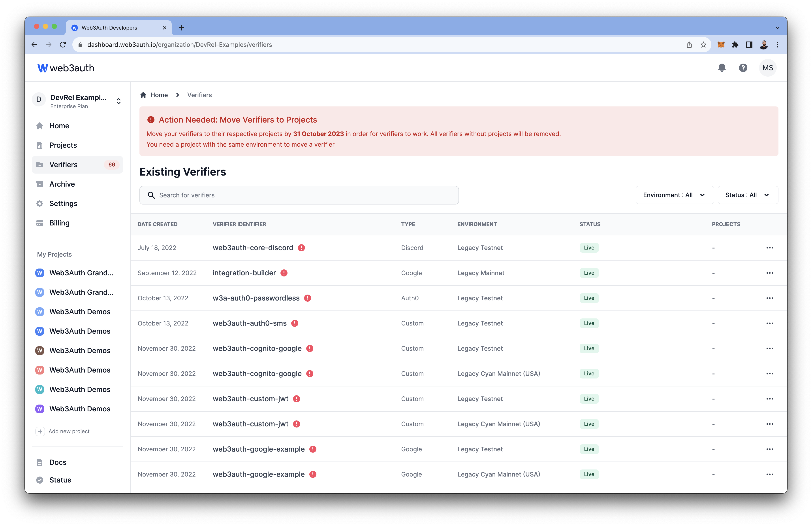Click the warning icon next to web3auth-core-discord
Image resolution: width=812 pixels, height=526 pixels.
point(301,248)
